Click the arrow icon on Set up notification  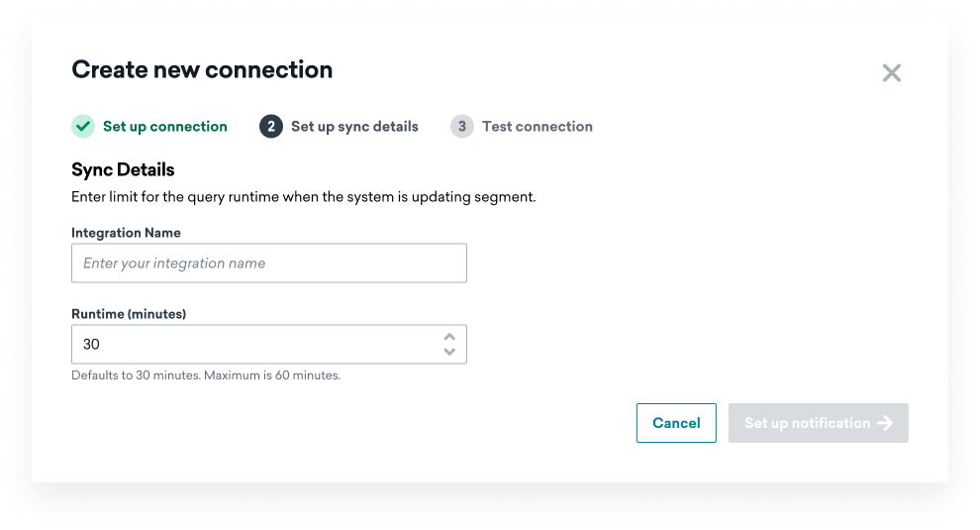(x=885, y=423)
